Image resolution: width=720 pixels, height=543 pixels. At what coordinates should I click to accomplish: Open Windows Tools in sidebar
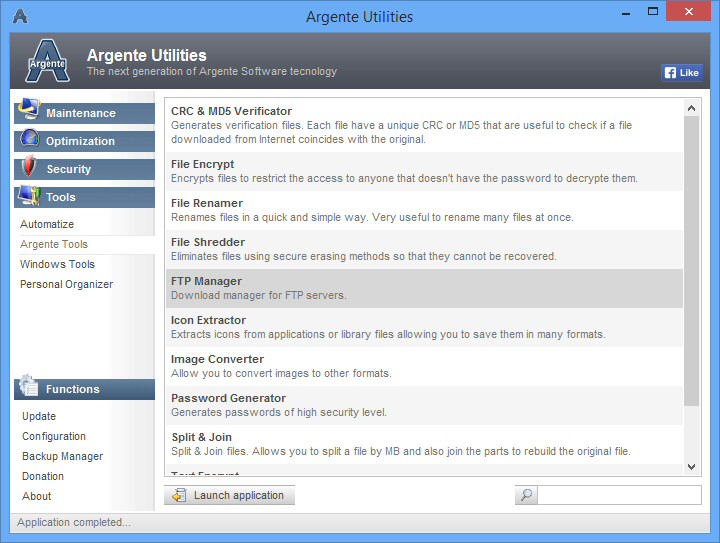[x=57, y=264]
